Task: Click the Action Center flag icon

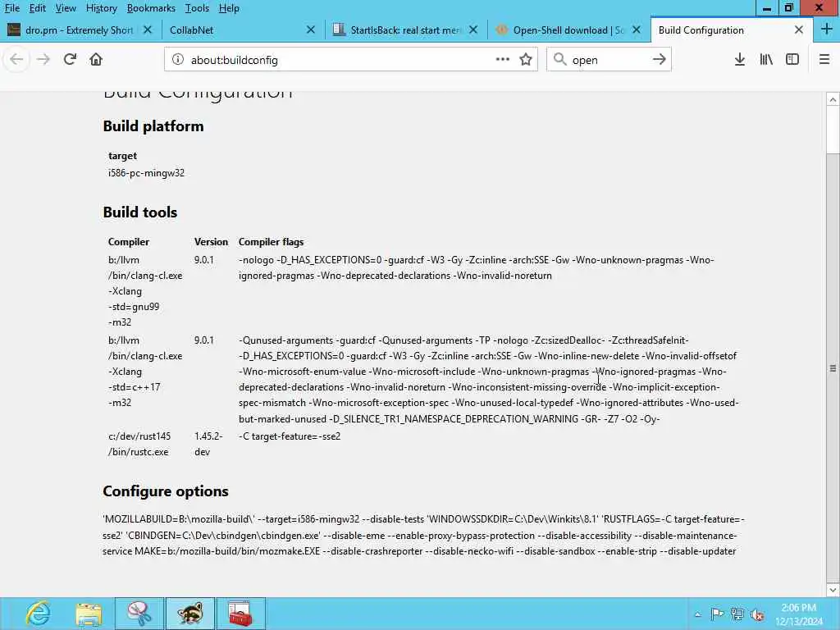Action: click(x=717, y=614)
